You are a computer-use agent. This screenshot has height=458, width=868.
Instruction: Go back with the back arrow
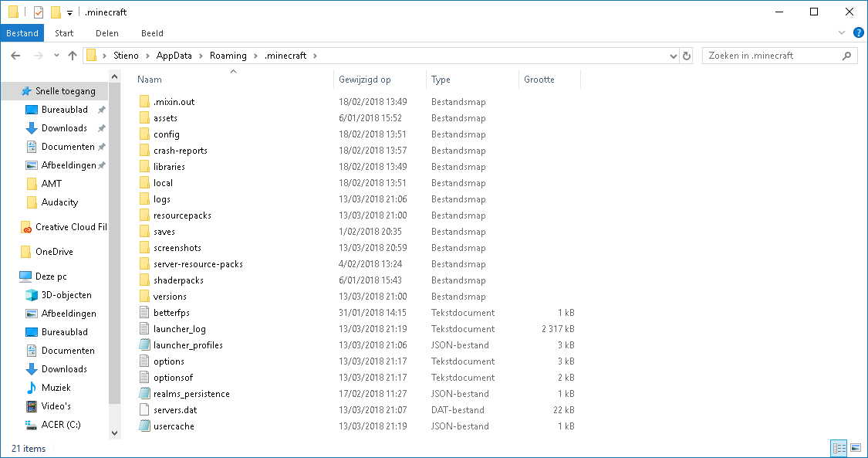click(15, 56)
